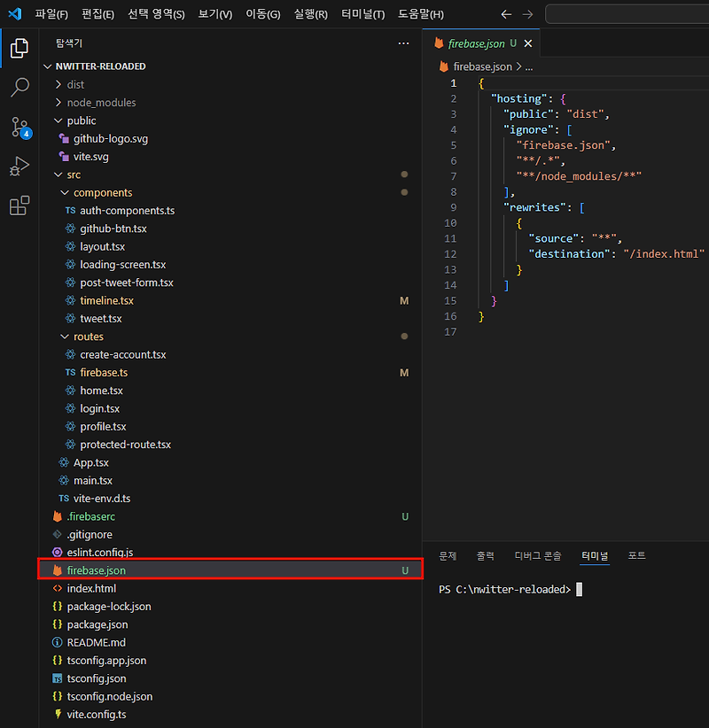Open the 보기(V) menu
This screenshot has height=728, width=709.
point(215,14)
